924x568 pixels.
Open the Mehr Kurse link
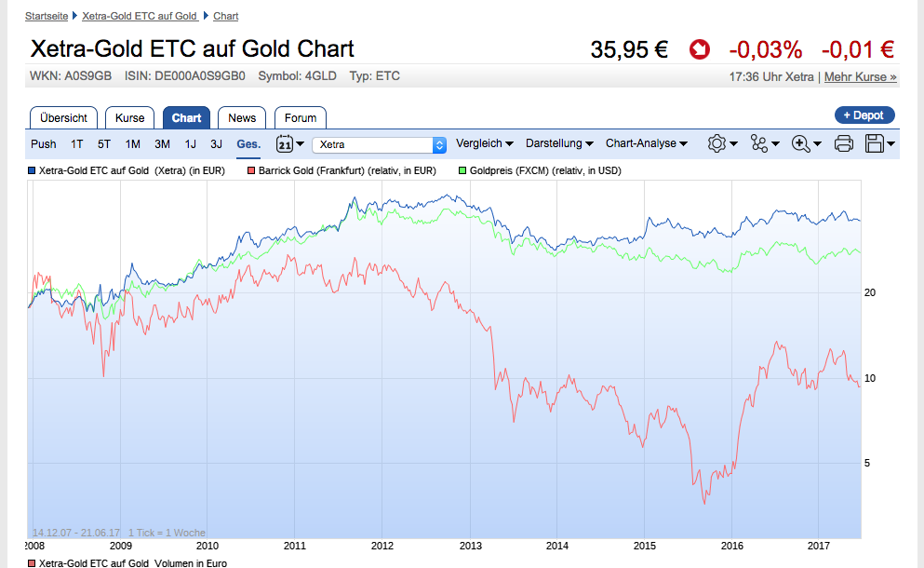click(x=861, y=77)
